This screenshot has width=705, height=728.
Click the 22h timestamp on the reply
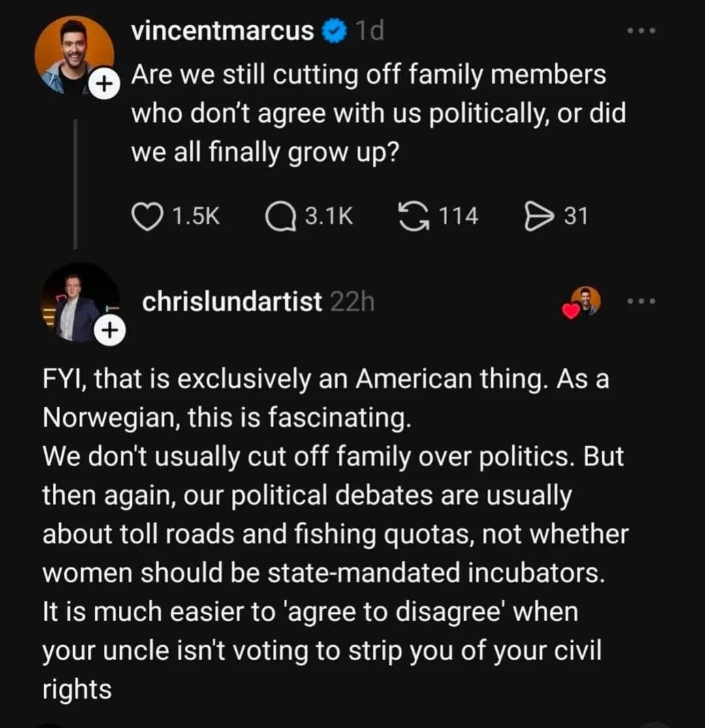coord(352,301)
